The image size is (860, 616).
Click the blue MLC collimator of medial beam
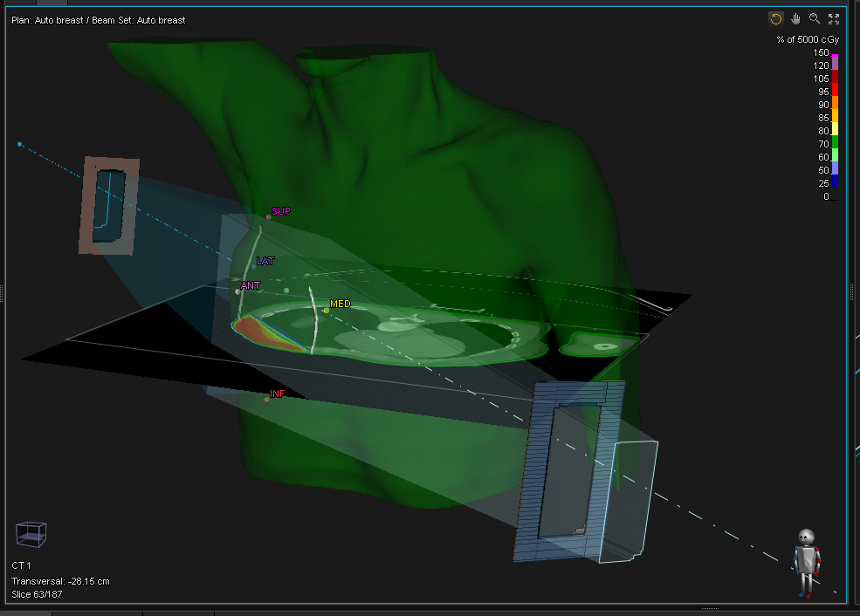click(568, 471)
